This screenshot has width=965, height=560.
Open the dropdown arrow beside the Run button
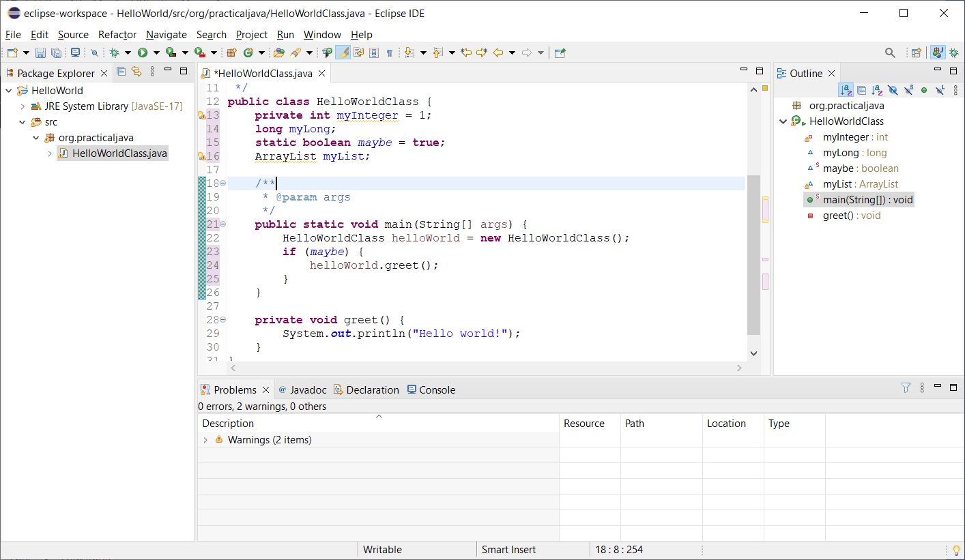(156, 53)
